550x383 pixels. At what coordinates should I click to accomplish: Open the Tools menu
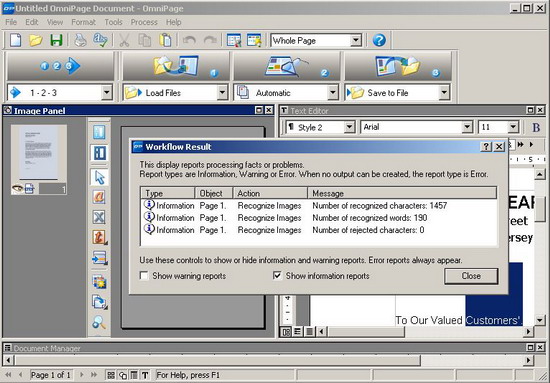(x=113, y=22)
